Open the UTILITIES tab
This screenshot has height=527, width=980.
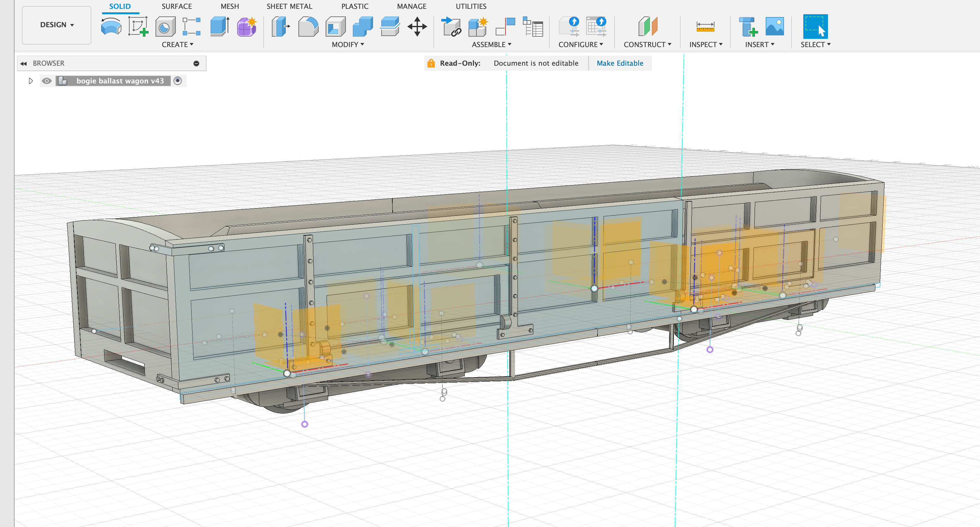[471, 6]
